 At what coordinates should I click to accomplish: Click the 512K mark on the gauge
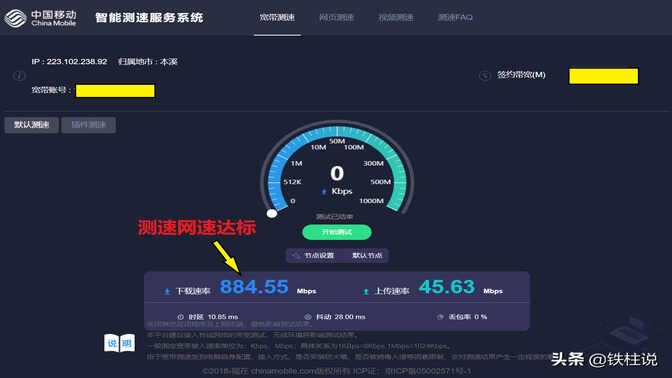point(292,182)
